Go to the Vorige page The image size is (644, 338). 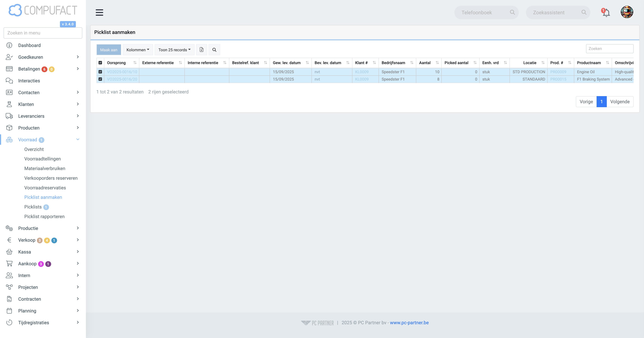[586, 102]
